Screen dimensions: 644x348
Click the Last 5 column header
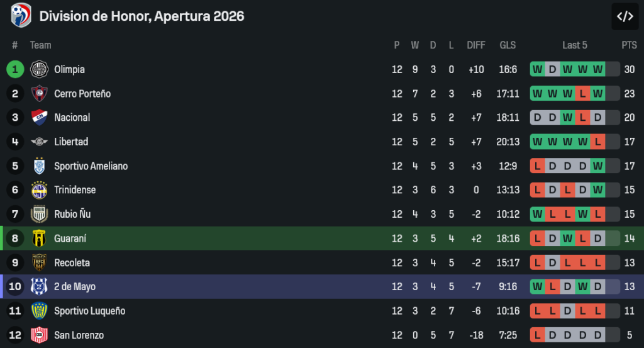tap(575, 45)
